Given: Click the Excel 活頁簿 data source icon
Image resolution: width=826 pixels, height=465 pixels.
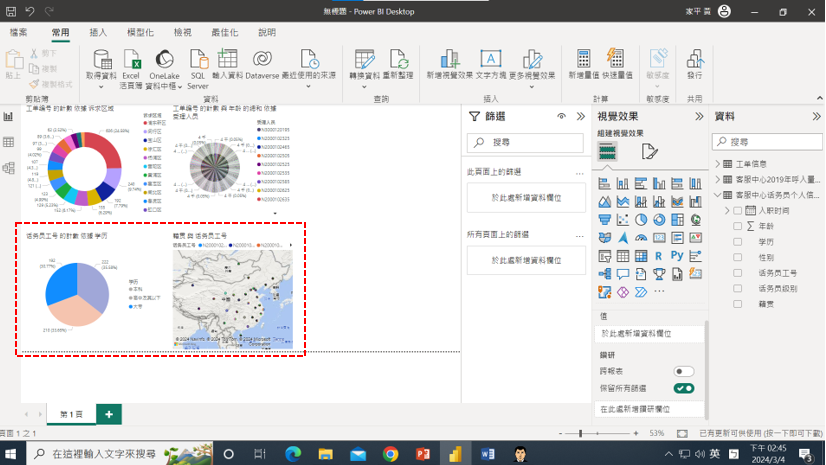Looking at the screenshot, I should (x=131, y=61).
